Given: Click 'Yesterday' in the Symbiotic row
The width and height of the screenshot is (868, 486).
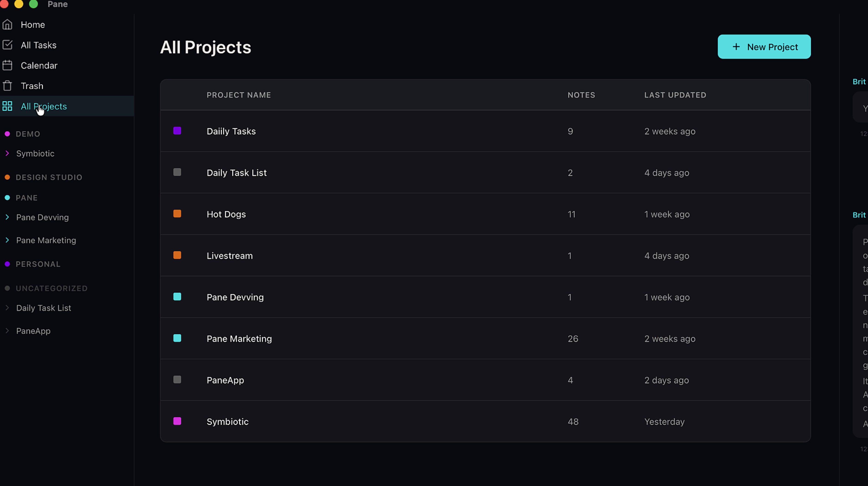Looking at the screenshot, I should tap(664, 422).
